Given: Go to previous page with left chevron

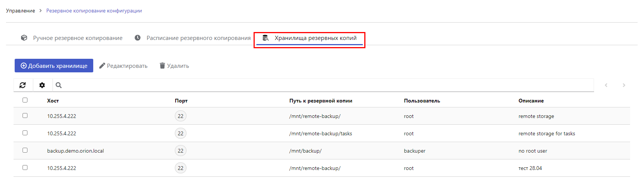Looking at the screenshot, I should pyautogui.click(x=606, y=85).
